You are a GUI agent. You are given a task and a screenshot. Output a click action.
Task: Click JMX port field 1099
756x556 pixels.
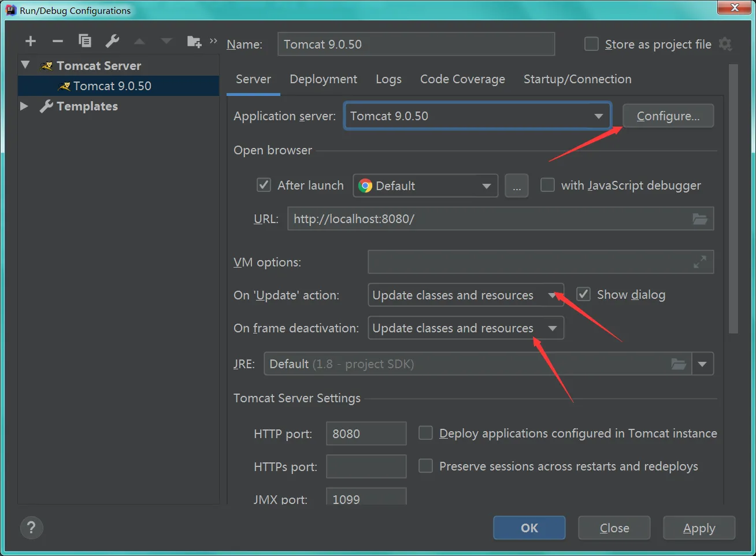(x=366, y=497)
